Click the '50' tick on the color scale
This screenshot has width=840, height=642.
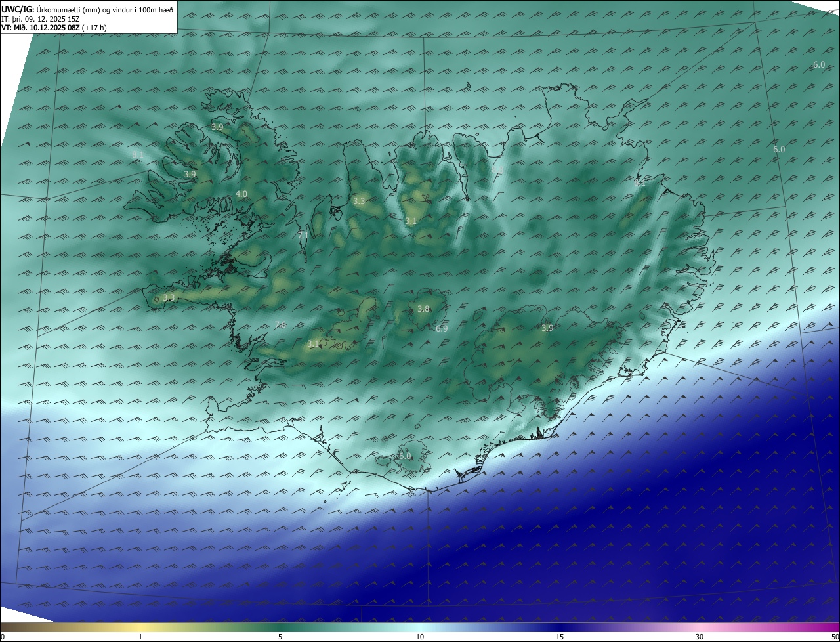tap(835, 637)
